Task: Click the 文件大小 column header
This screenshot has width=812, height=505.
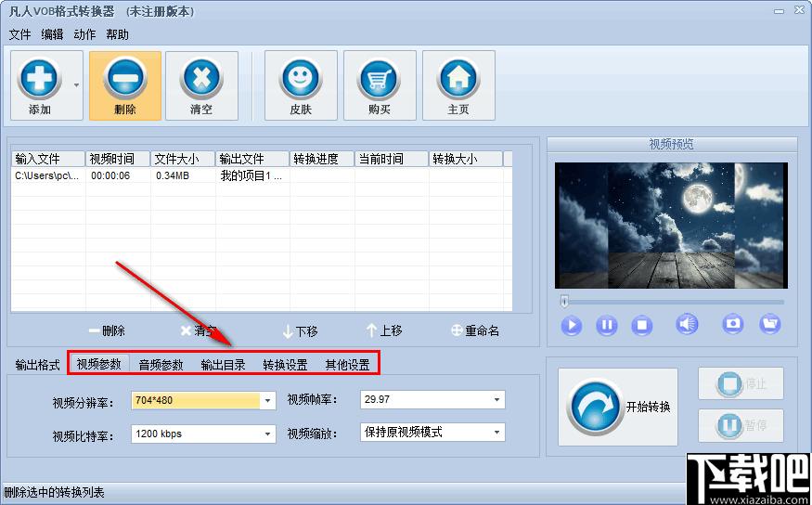Action: point(184,159)
